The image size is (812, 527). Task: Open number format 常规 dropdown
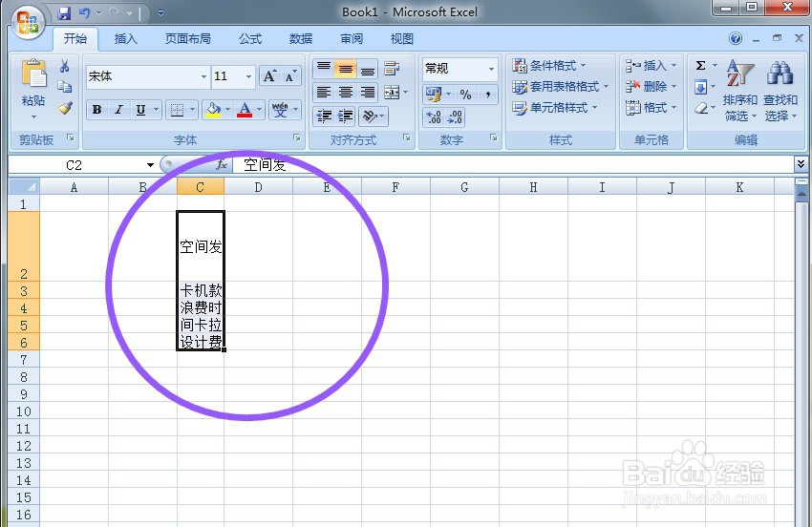click(491, 69)
